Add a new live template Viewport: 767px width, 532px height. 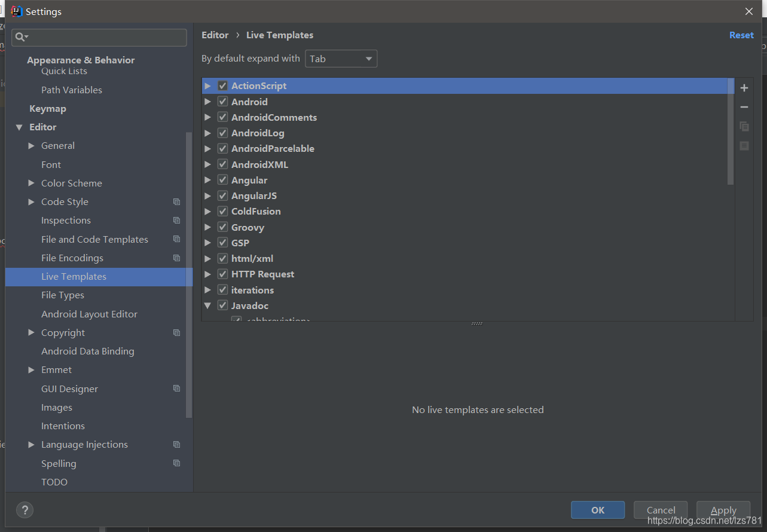[x=744, y=88]
